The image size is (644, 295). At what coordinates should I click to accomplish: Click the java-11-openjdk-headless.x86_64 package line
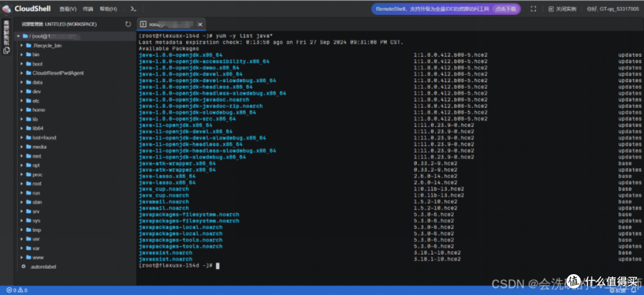(191, 144)
